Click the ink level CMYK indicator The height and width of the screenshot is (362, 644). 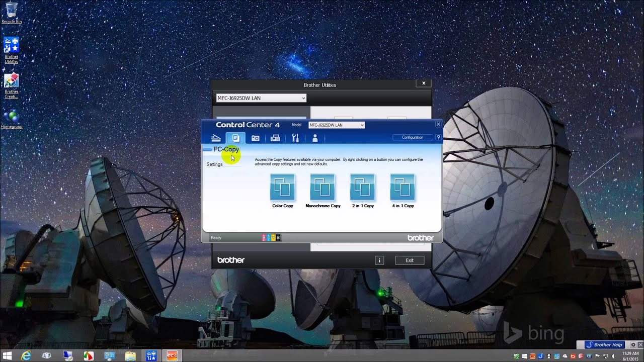[x=271, y=238]
